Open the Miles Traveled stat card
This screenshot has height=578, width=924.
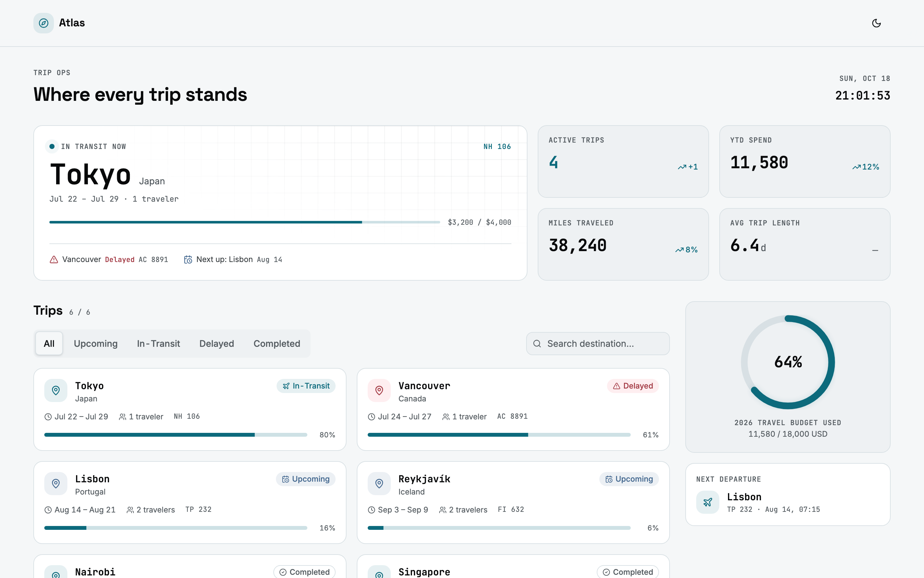click(x=623, y=244)
